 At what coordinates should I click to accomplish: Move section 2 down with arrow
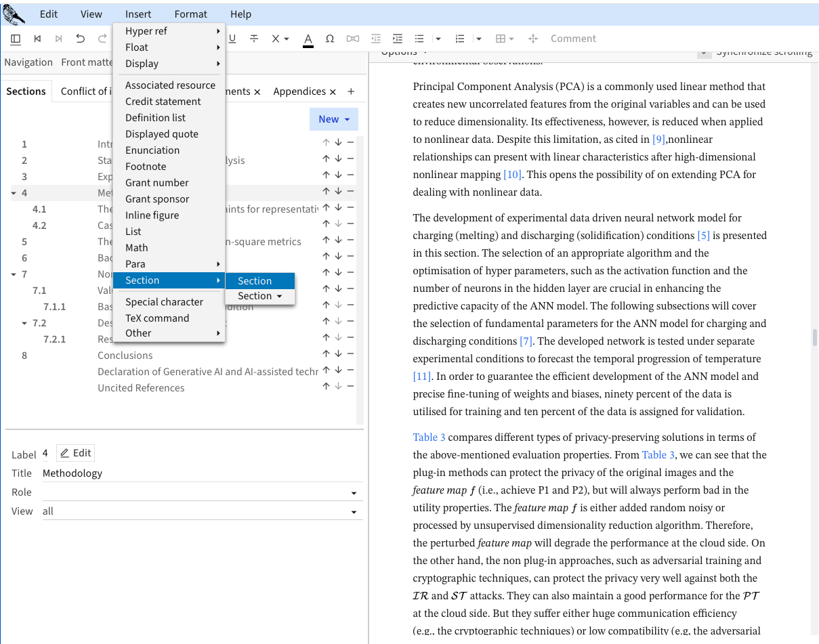tap(338, 159)
